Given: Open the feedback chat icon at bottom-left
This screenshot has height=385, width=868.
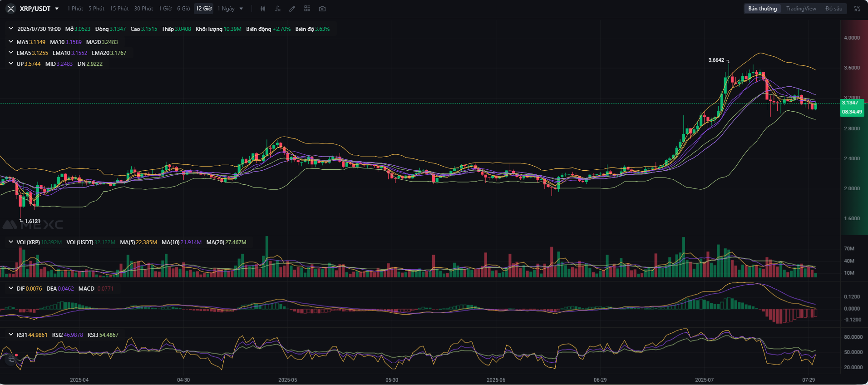Looking at the screenshot, I should pos(11,359).
